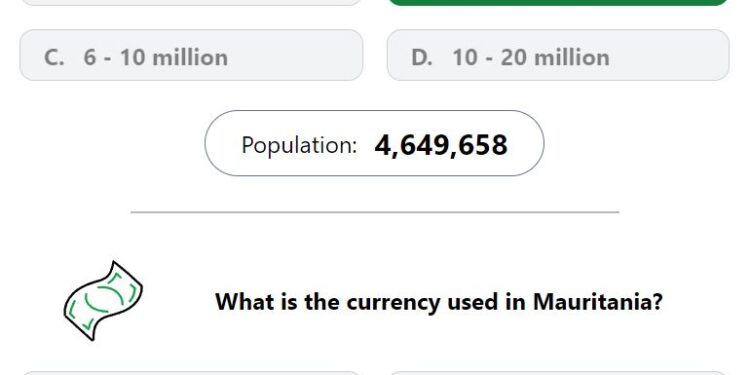Click the letter "D." option marker
The width and height of the screenshot is (750, 375).
coord(422,57)
